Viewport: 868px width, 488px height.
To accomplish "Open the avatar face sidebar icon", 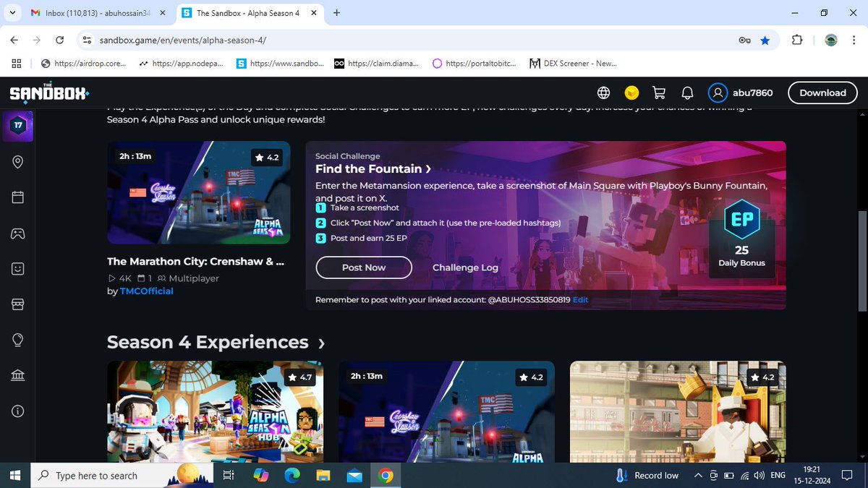I will (x=18, y=268).
